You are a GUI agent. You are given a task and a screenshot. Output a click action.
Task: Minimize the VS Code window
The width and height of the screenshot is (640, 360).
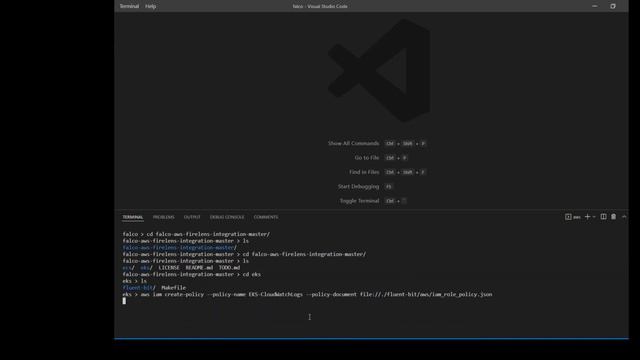pos(594,6)
